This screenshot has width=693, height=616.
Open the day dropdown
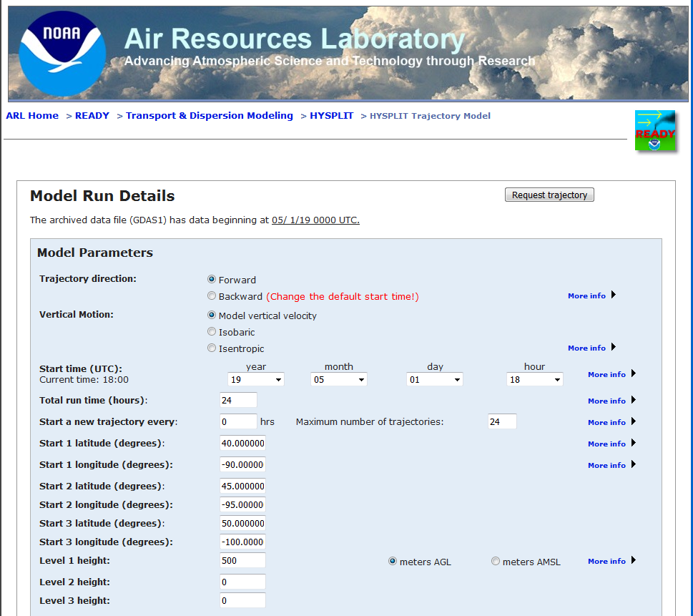click(434, 379)
